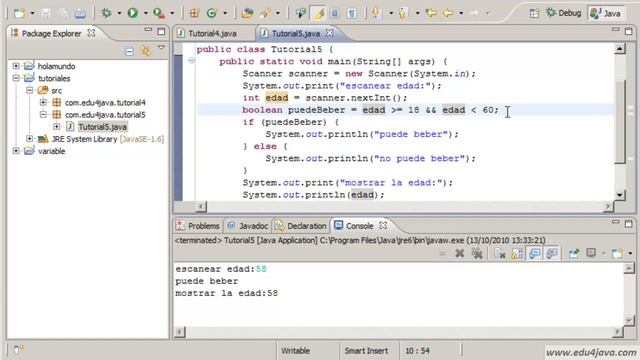Click the Print toolbar icon

pyautogui.click(x=80, y=13)
